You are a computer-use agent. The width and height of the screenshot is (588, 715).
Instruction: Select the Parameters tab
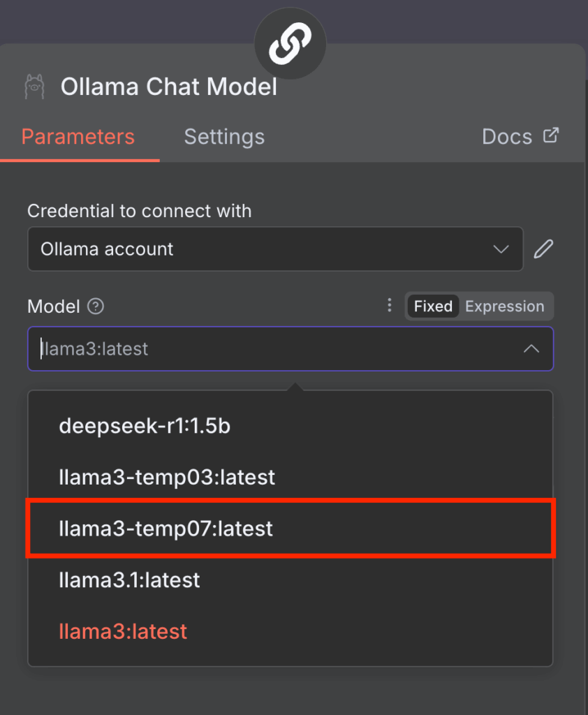(x=78, y=137)
